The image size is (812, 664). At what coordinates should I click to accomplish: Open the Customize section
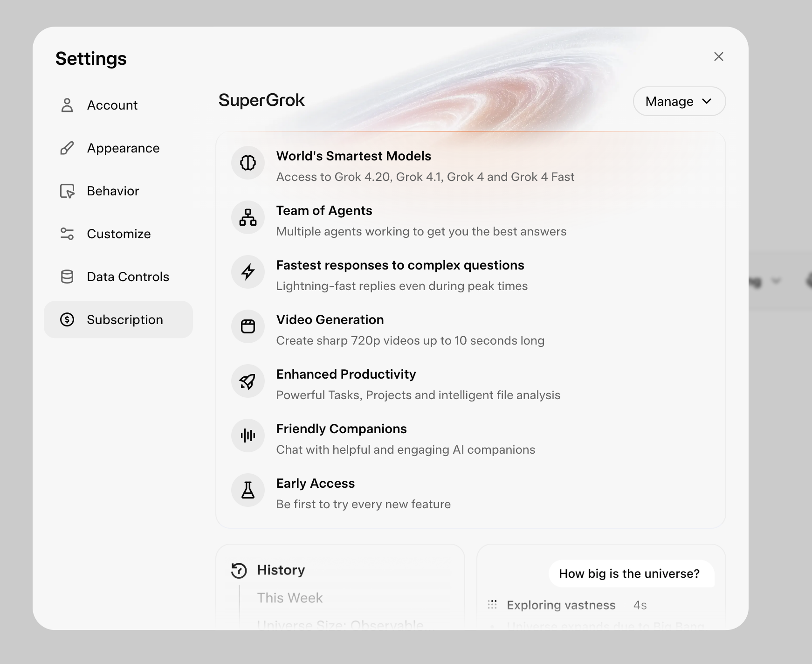click(118, 234)
